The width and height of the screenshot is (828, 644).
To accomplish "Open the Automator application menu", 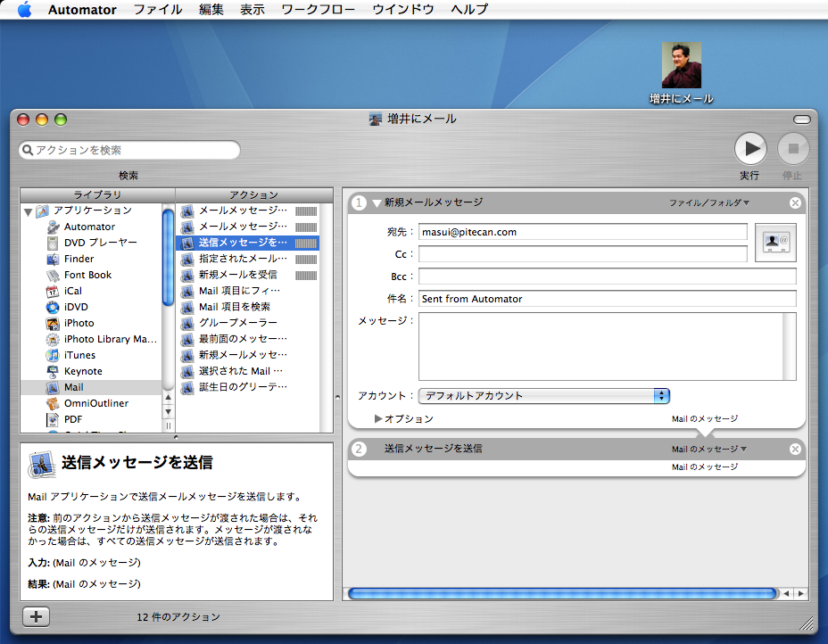I will click(82, 10).
